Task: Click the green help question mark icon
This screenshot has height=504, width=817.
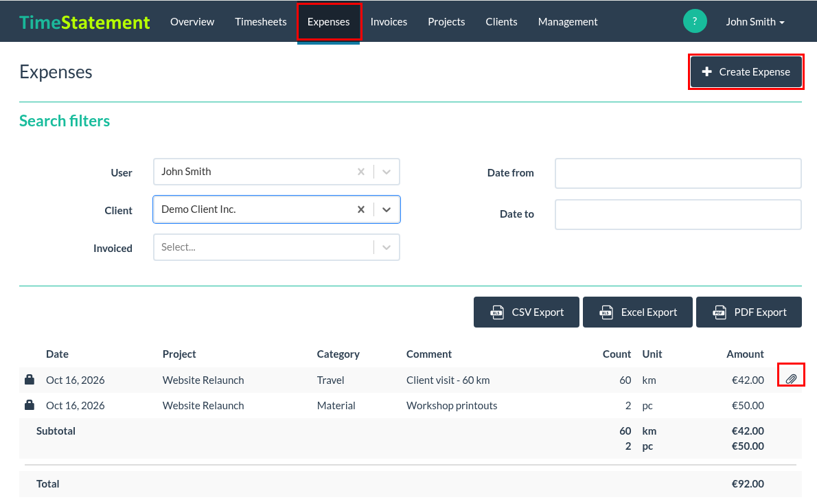Action: point(695,21)
